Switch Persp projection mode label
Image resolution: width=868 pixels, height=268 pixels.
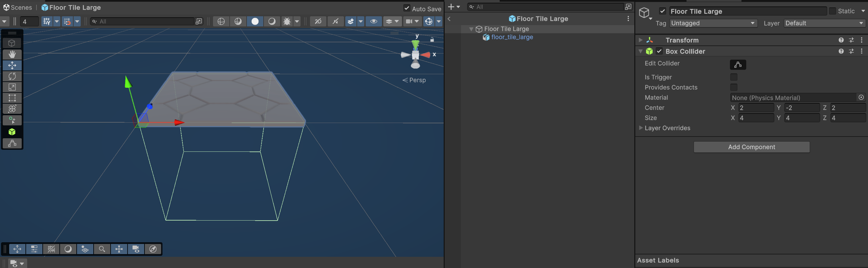point(414,80)
